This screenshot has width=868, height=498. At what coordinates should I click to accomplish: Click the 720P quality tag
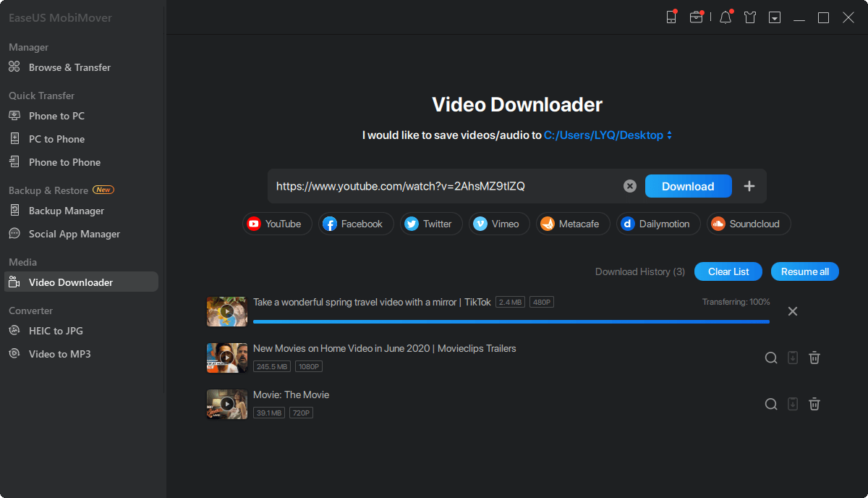coord(301,413)
